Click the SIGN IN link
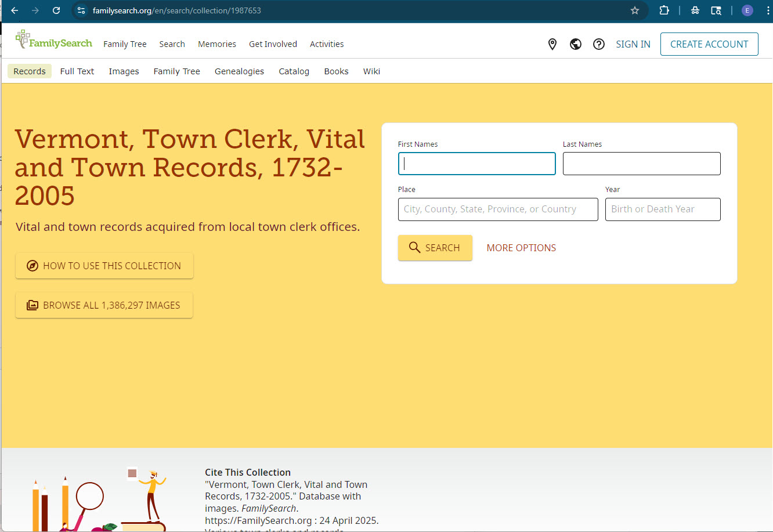Screen dimensions: 773x532 pos(633,44)
